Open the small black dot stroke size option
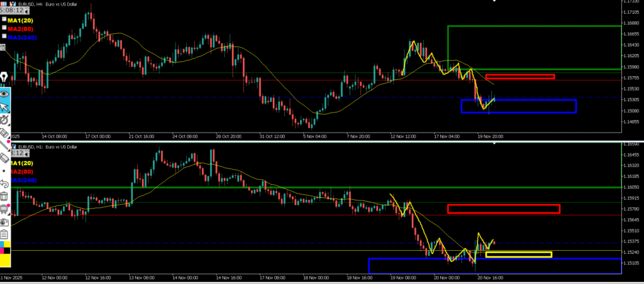Screen dimensions: 644x284 click(4, 171)
